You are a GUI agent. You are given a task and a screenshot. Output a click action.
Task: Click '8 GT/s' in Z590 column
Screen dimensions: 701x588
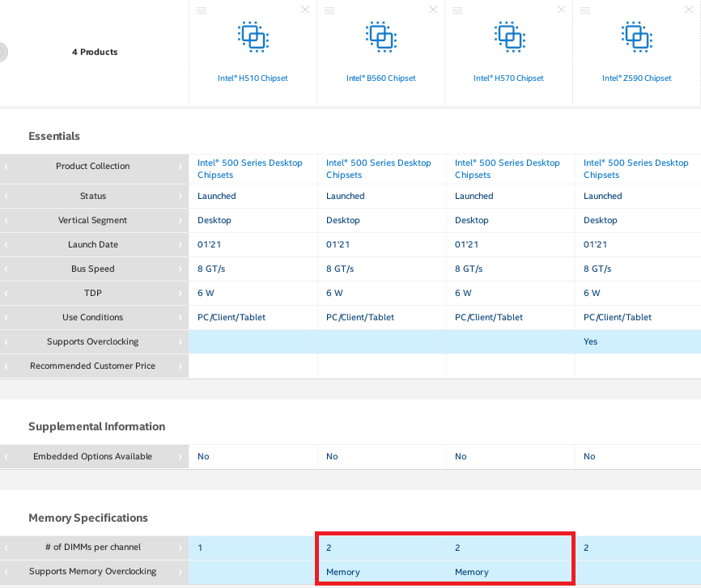point(597,269)
